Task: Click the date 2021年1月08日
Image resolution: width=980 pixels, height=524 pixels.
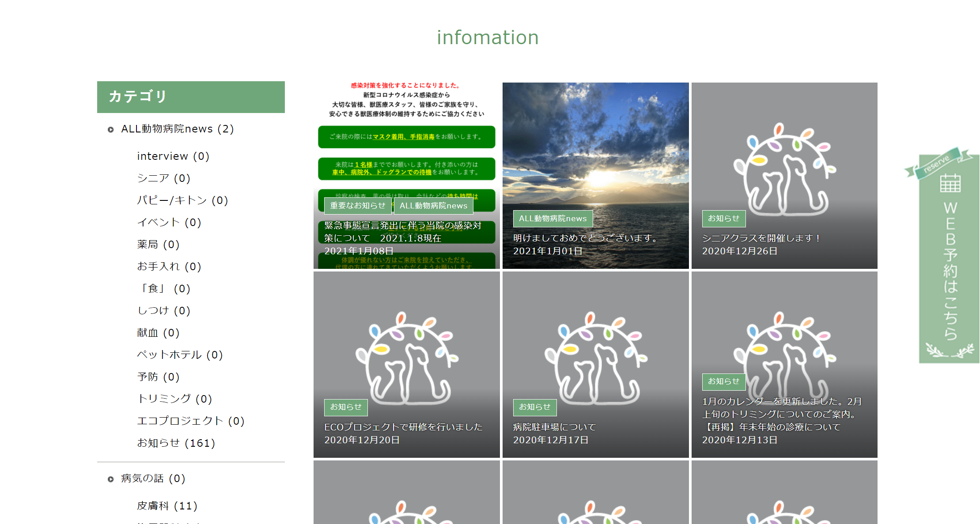Action: coord(359,251)
